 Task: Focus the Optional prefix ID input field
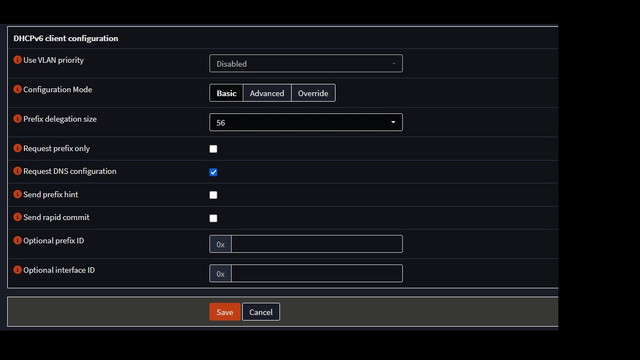pyautogui.click(x=317, y=244)
